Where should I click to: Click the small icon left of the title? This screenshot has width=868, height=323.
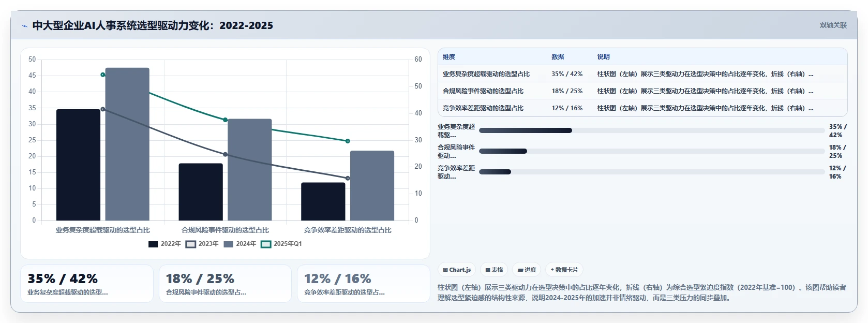click(24, 26)
